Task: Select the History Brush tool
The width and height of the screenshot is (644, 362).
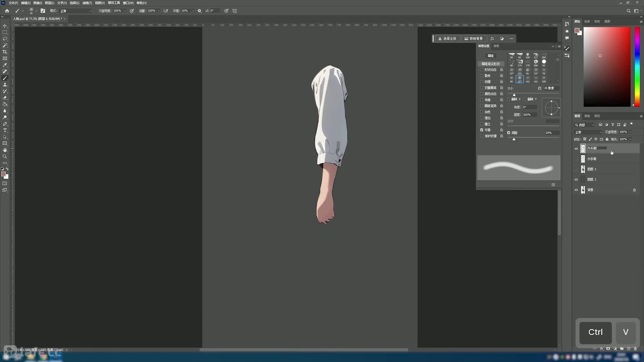Action: click(x=5, y=91)
